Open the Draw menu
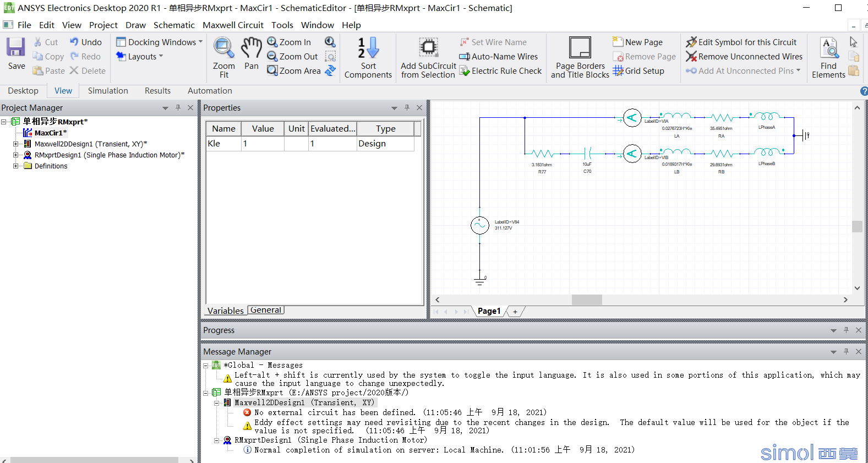This screenshot has height=463, width=868. 135,25
